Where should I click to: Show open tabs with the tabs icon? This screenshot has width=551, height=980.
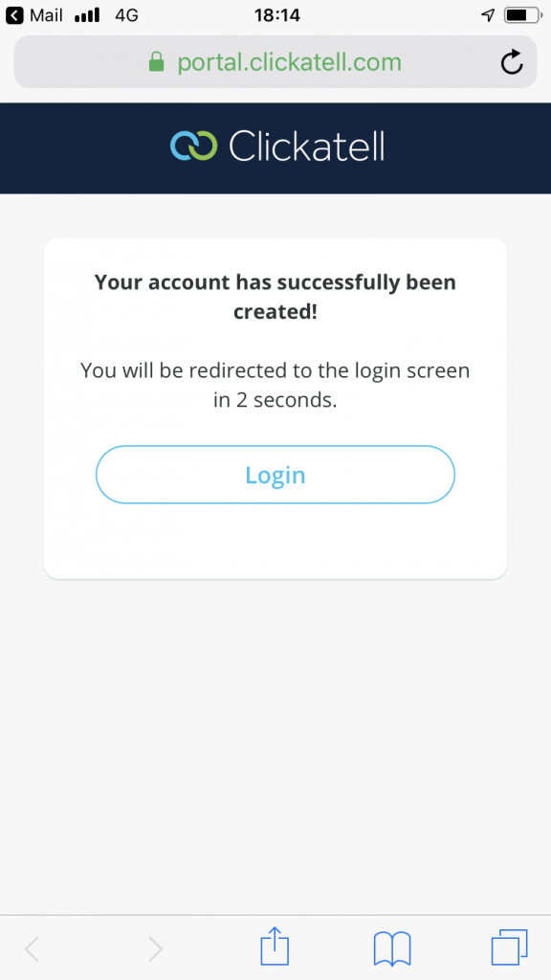(509, 947)
